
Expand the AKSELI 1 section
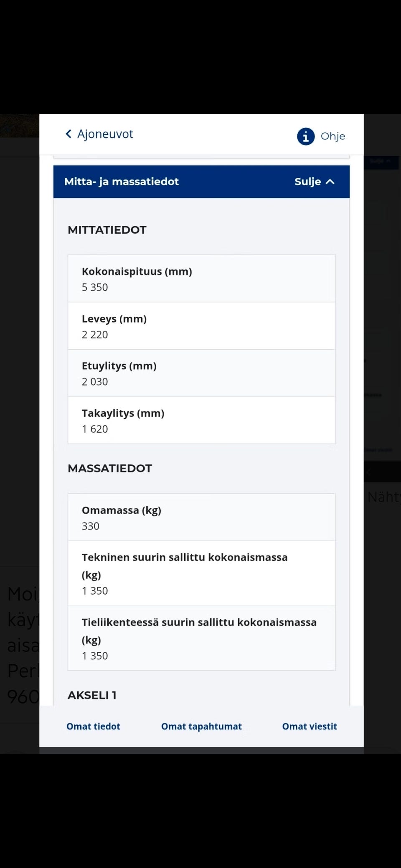(x=92, y=695)
